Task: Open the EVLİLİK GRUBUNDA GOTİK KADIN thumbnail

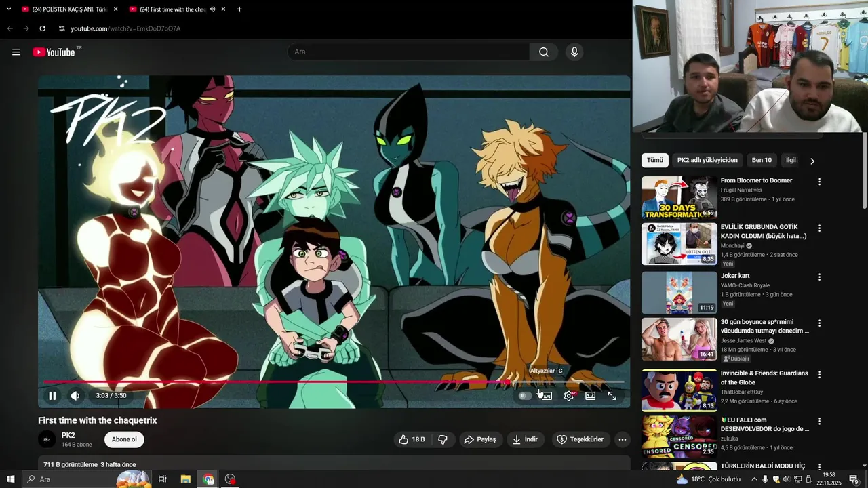Action: [679, 244]
